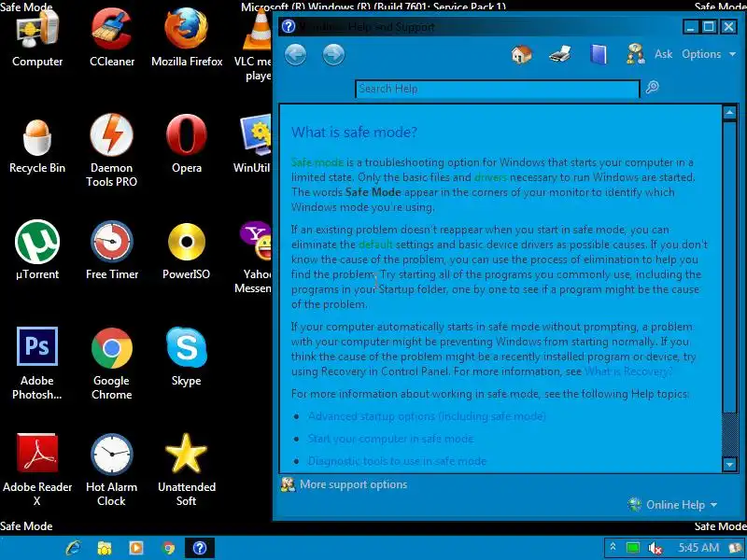Open the green 'drivers' definition link

[490, 177]
